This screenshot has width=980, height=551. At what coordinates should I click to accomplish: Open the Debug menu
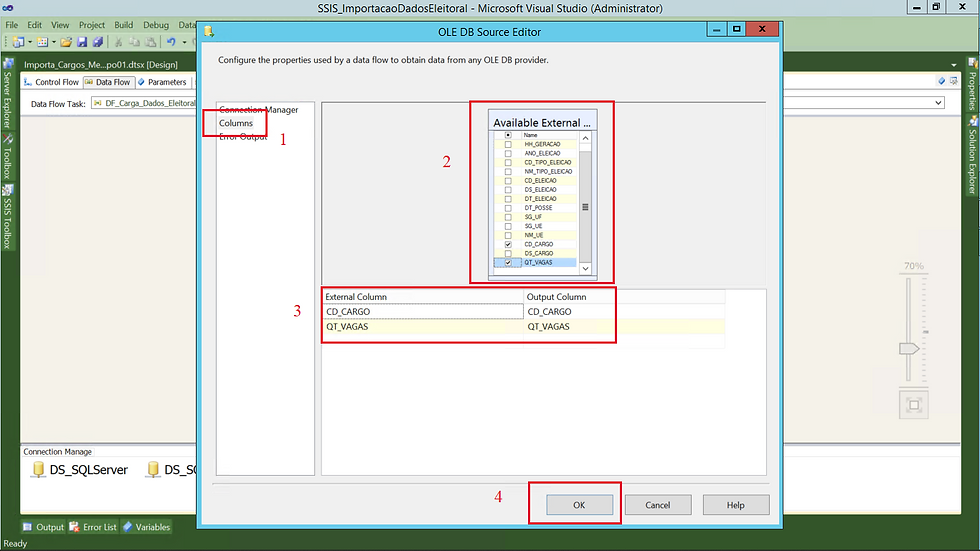click(156, 25)
